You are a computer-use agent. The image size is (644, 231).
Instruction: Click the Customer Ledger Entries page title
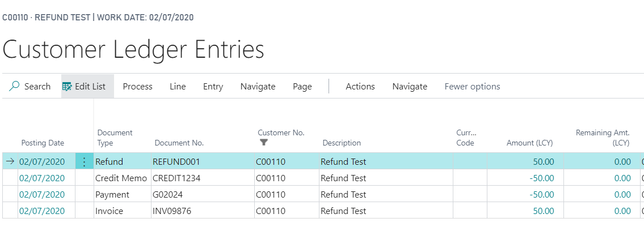click(133, 50)
